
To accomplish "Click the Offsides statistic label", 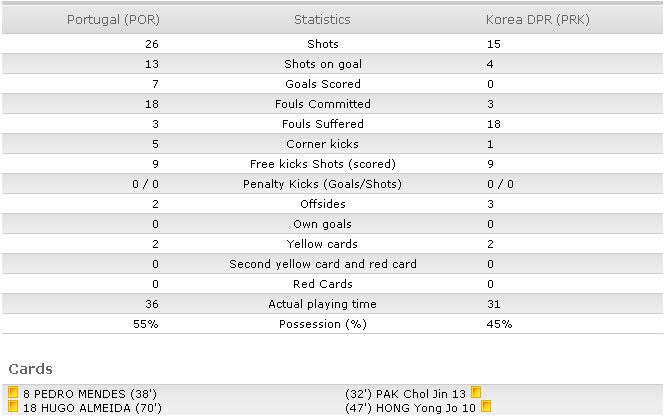I will pyautogui.click(x=323, y=204).
